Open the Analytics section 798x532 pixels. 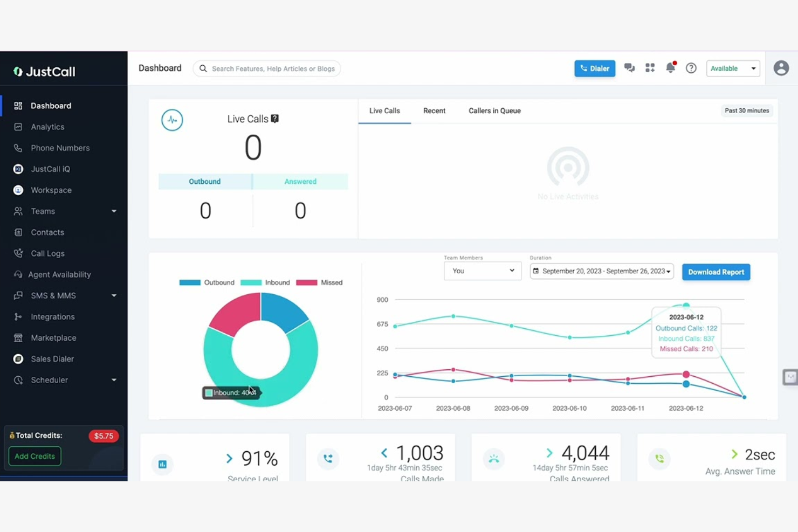(x=47, y=127)
